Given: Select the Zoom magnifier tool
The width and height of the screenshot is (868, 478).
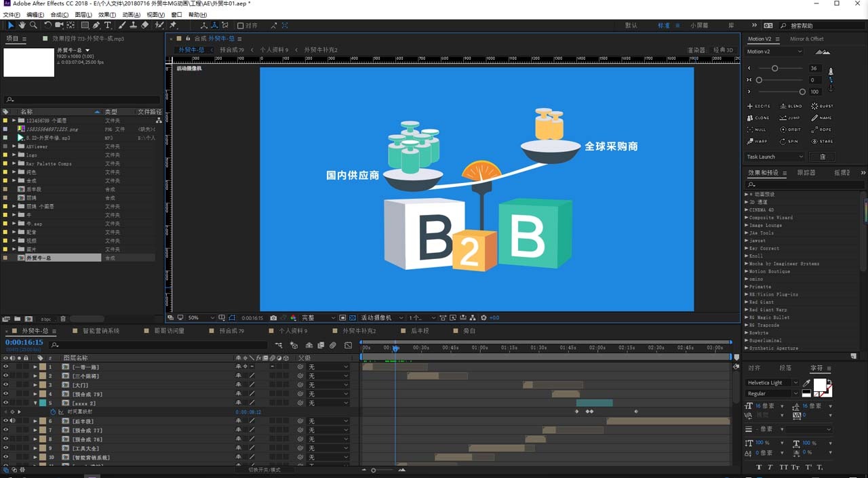Looking at the screenshot, I should [x=33, y=25].
